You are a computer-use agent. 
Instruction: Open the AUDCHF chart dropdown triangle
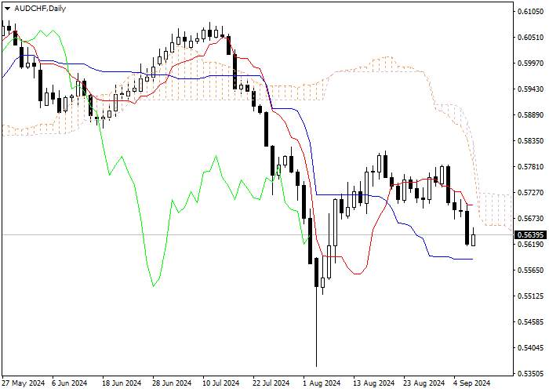[7, 9]
